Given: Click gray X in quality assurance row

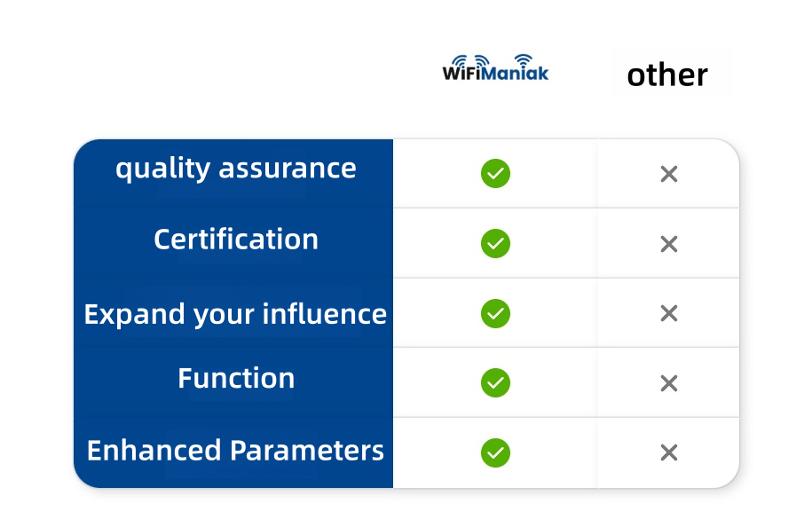Looking at the screenshot, I should [x=669, y=174].
